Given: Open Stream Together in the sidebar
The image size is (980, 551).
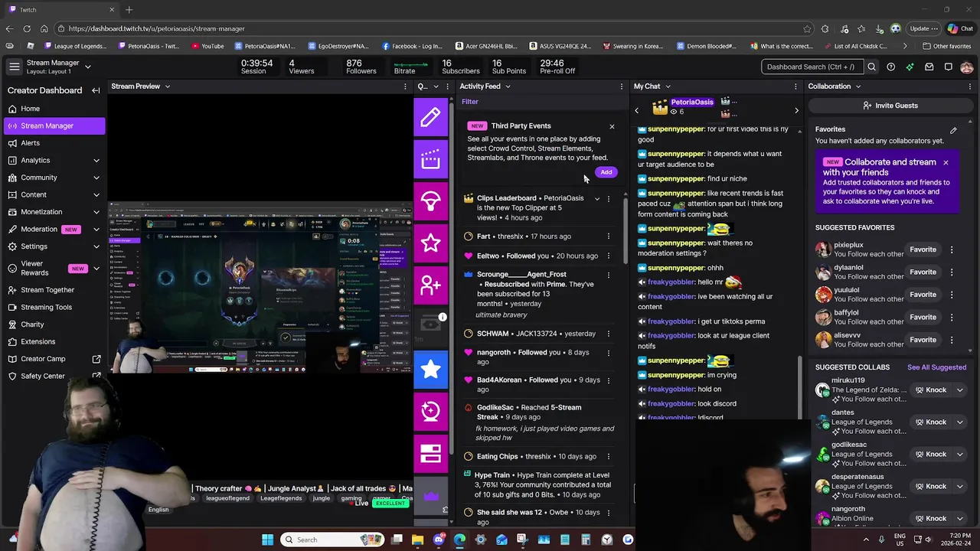Looking at the screenshot, I should pyautogui.click(x=53, y=290).
